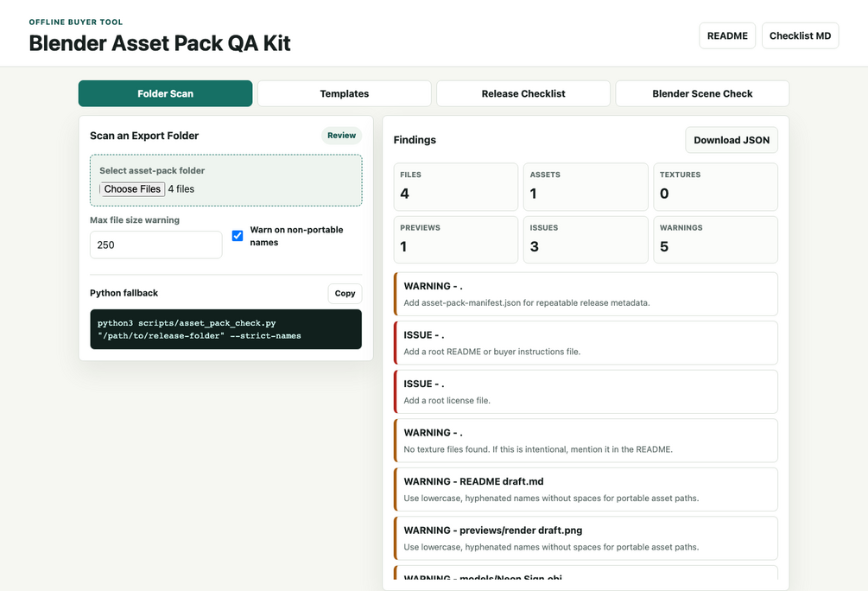
Task: Copy the Python fallback command
Action: coord(345,294)
